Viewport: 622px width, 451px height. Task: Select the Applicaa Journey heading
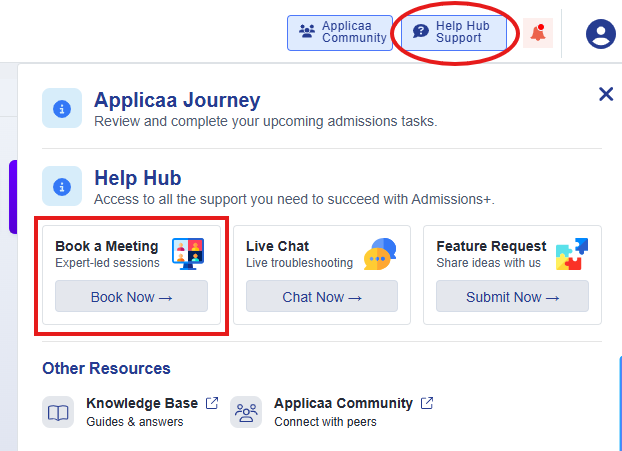tap(177, 100)
